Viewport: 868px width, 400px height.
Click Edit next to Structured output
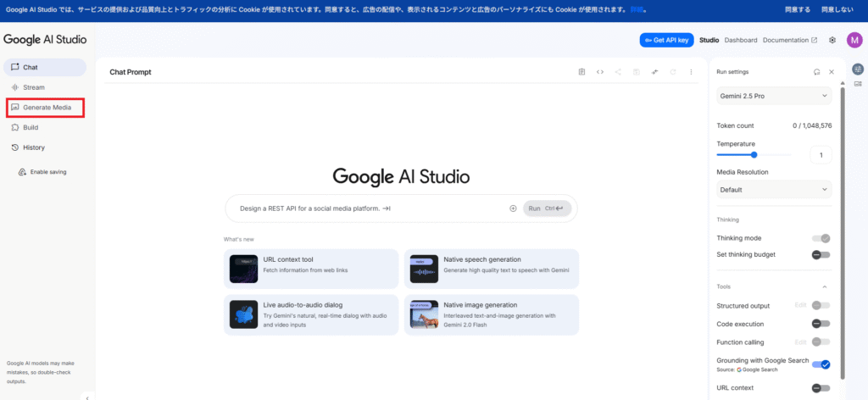tap(800, 305)
